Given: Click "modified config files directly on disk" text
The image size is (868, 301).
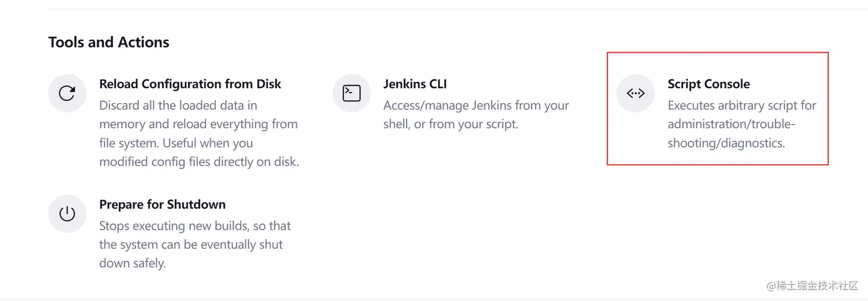Looking at the screenshot, I should coord(199,162).
